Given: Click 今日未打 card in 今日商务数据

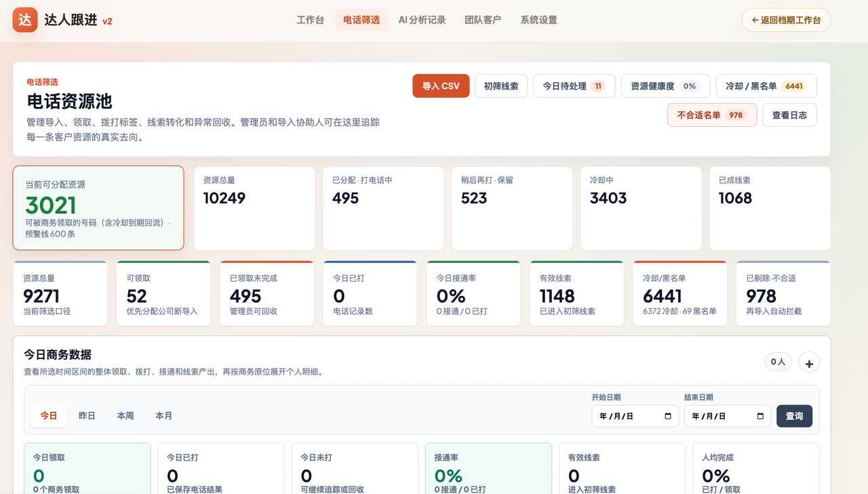Looking at the screenshot, I should [x=355, y=469].
